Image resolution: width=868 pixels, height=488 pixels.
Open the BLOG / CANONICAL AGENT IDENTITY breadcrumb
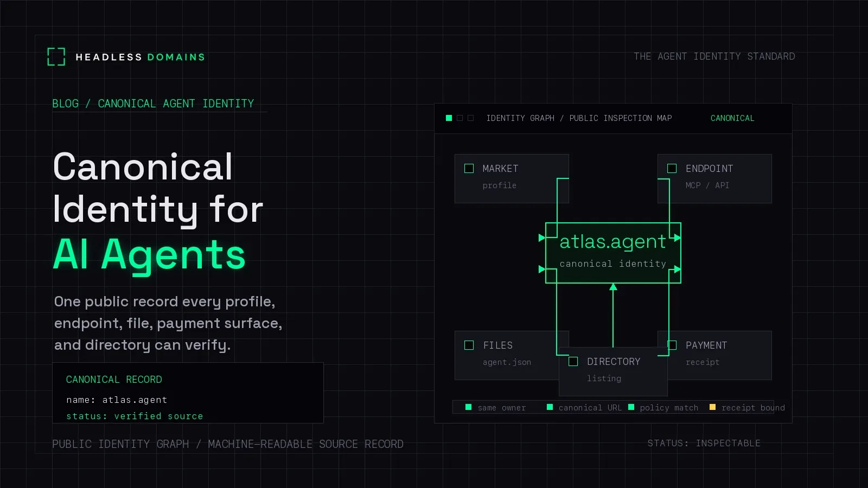(153, 104)
